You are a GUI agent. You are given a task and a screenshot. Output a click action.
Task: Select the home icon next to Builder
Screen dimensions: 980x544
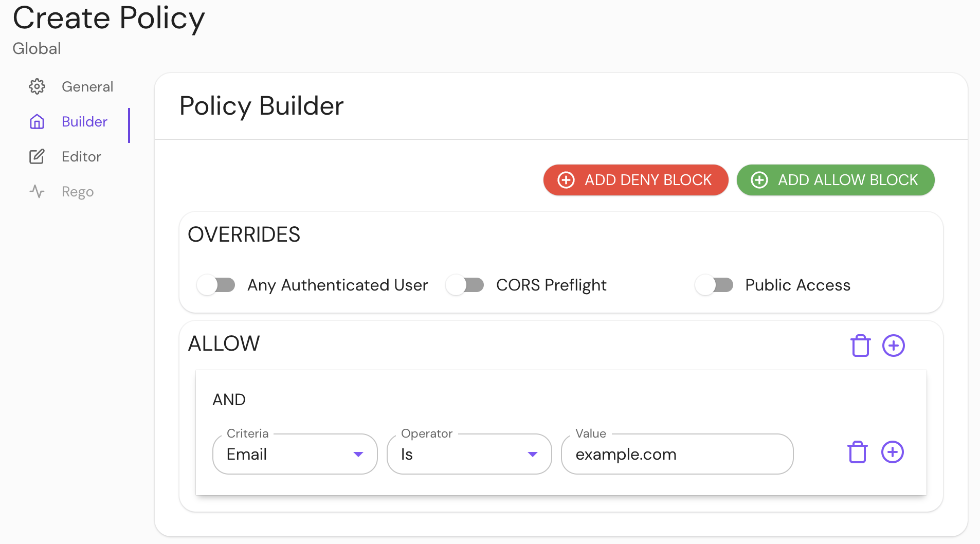pos(37,121)
